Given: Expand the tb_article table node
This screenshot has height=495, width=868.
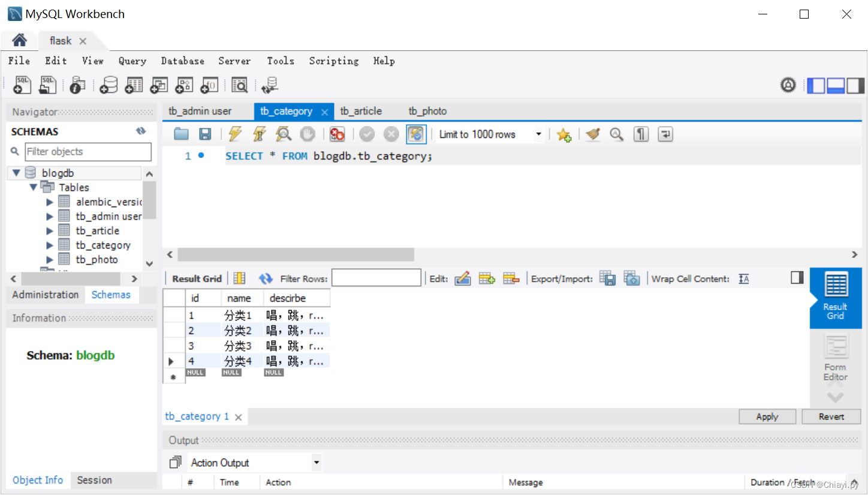Looking at the screenshot, I should 50,231.
